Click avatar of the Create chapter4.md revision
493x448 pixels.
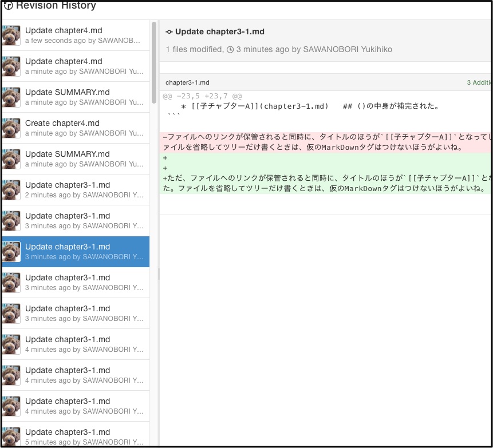(11, 128)
